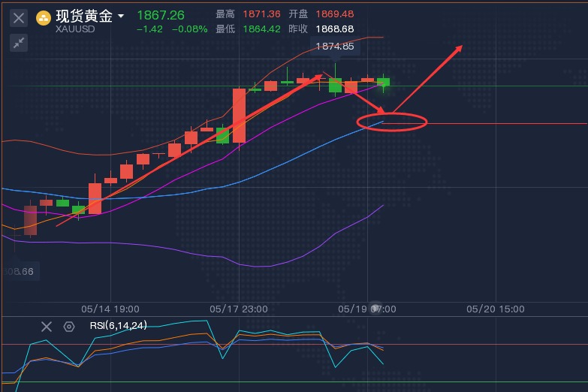The image size is (588, 392).
Task: Click the 现货黄金 instrument title
Action: pos(84,16)
